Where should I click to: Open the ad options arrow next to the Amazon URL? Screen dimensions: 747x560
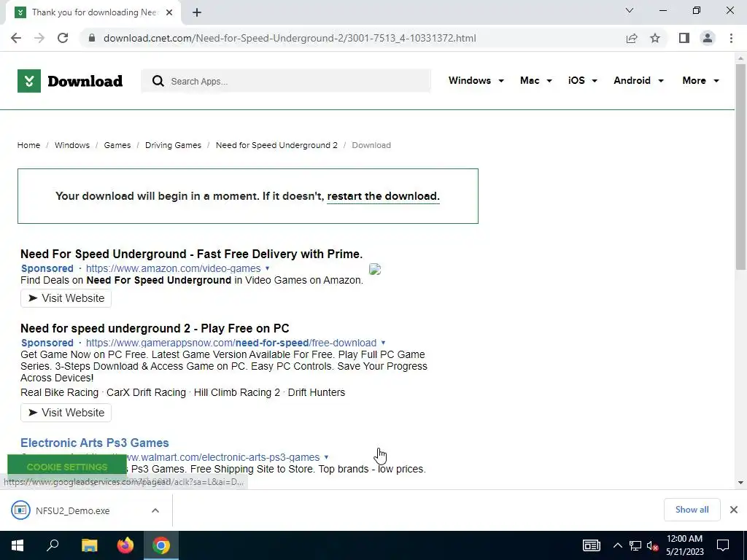point(267,268)
